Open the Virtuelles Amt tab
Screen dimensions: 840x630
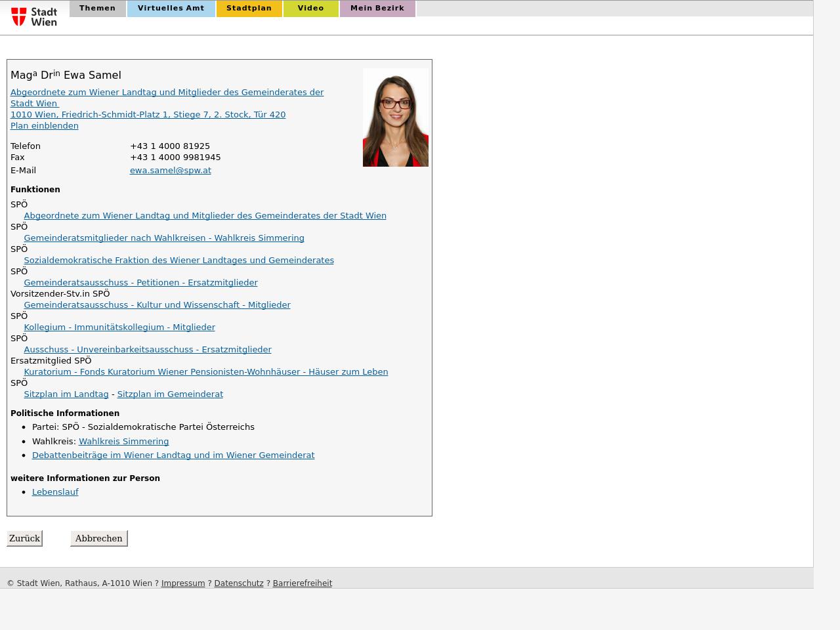tap(171, 9)
